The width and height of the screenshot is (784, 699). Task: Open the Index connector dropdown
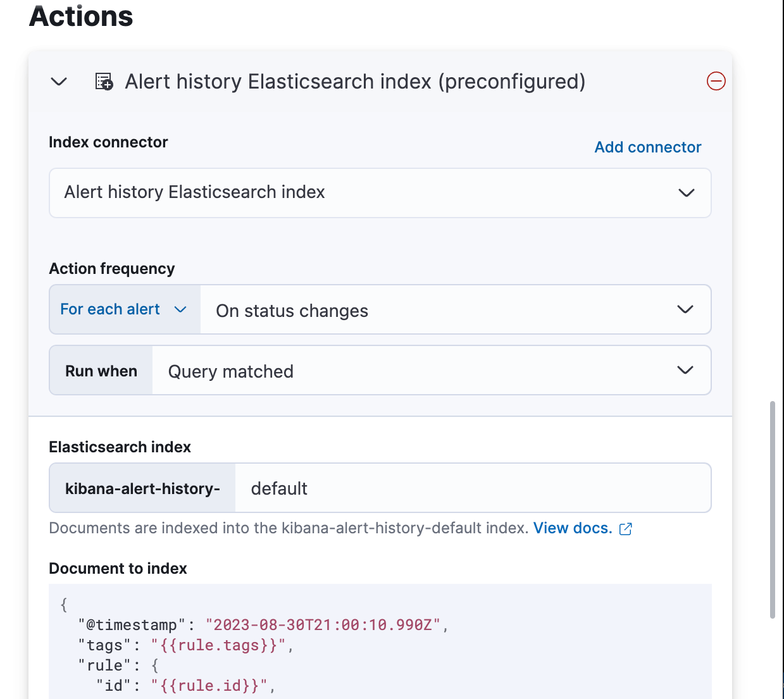click(380, 193)
